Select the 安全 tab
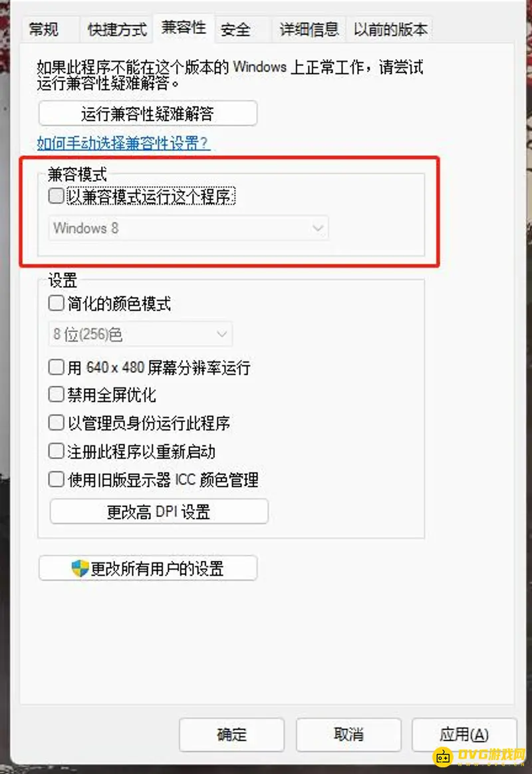Image resolution: width=532 pixels, height=774 pixels. click(x=235, y=30)
